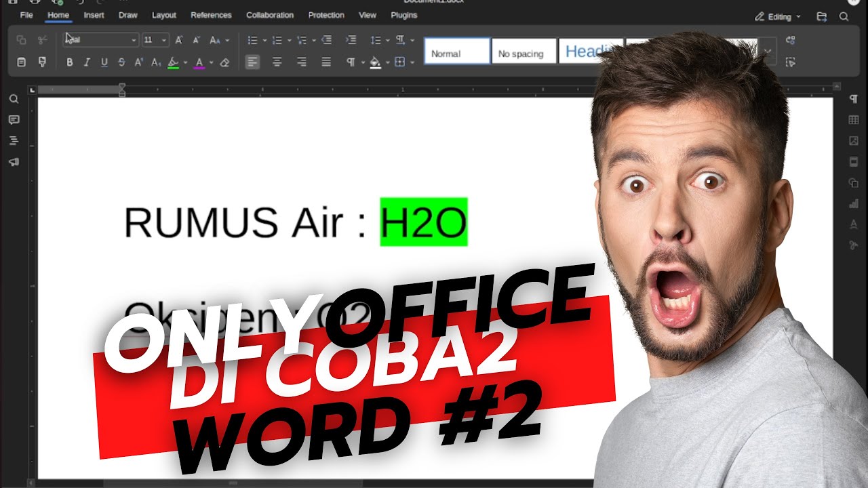868x488 pixels.
Task: Apply the green highlight color
Action: [x=173, y=62]
